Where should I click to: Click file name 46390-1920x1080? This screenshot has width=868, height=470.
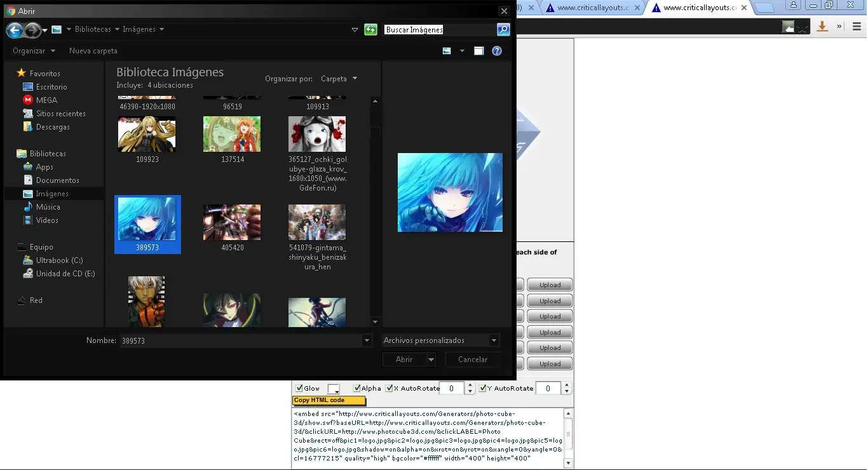click(147, 107)
